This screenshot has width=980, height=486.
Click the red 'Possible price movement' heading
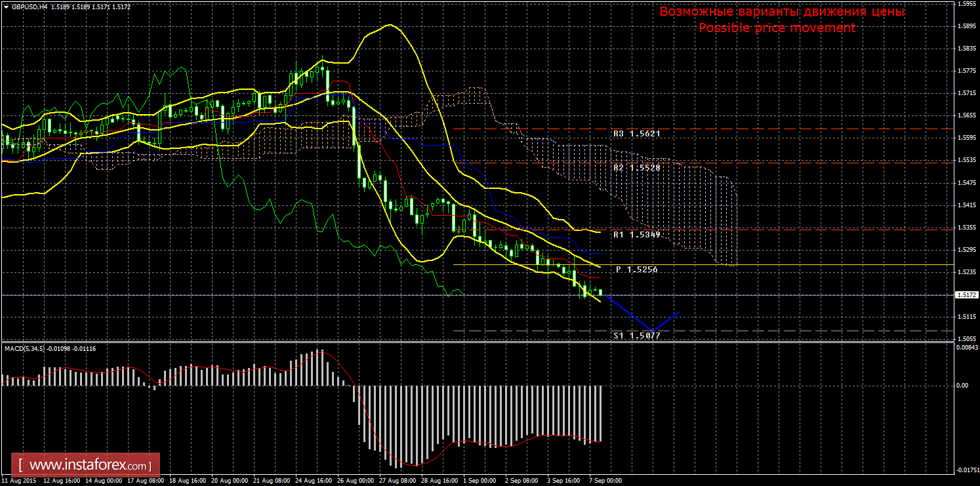[x=777, y=28]
